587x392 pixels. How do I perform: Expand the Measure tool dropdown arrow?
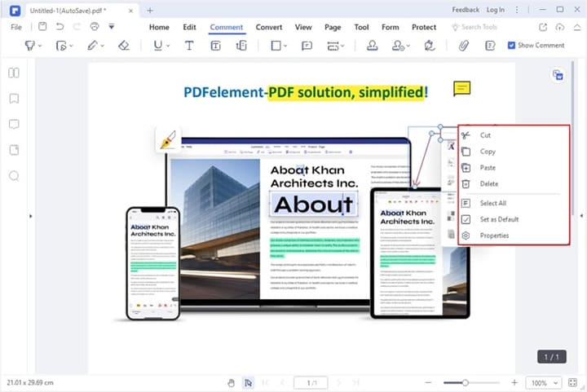pyautogui.click(x=343, y=46)
